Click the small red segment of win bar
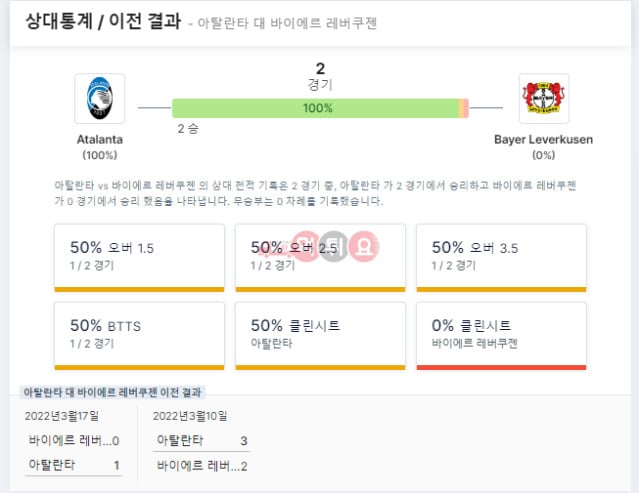Image resolution: width=639 pixels, height=493 pixels. point(464,108)
